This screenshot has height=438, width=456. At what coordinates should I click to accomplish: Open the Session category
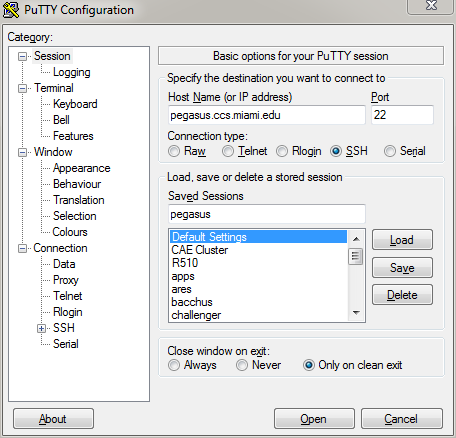52,56
